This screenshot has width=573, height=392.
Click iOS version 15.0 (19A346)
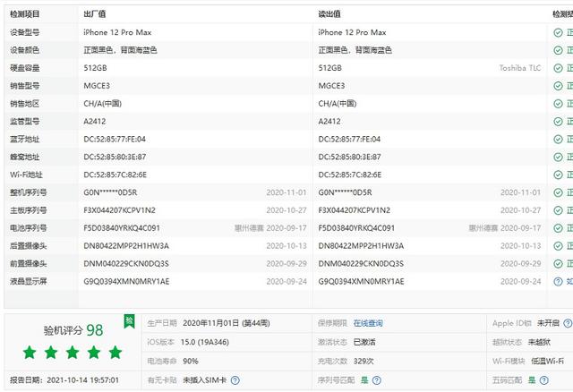tap(205, 342)
